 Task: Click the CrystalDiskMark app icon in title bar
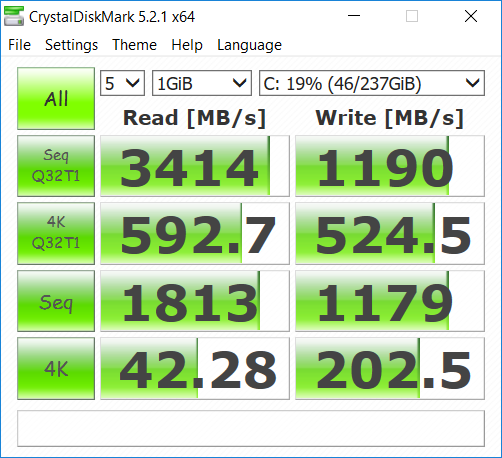14,16
